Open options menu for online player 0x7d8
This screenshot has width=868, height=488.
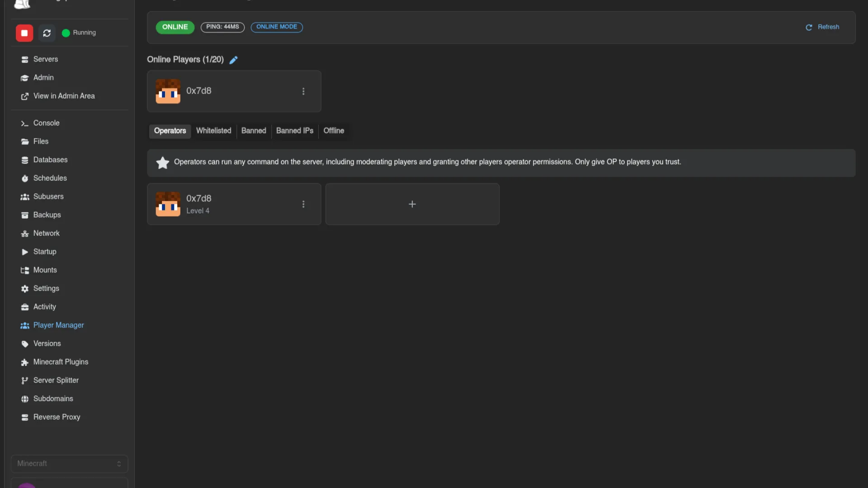click(303, 91)
